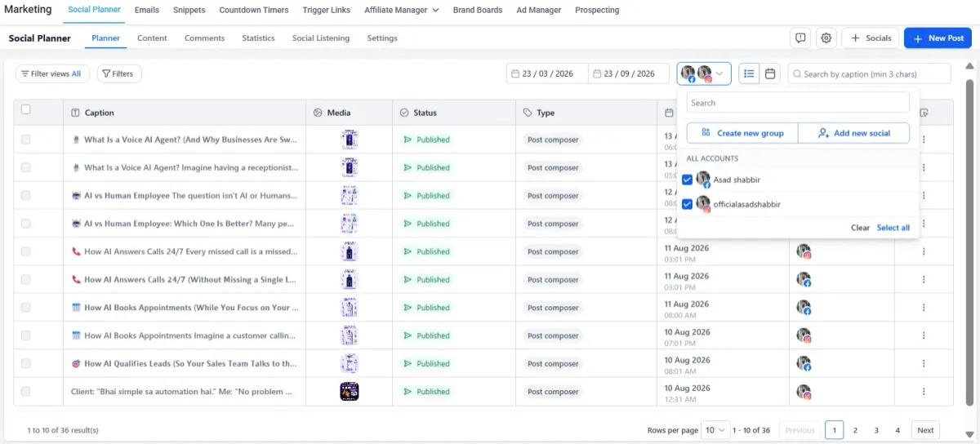Click Select all link in accounts dropdown
This screenshot has width=980, height=444.
pos(893,228)
